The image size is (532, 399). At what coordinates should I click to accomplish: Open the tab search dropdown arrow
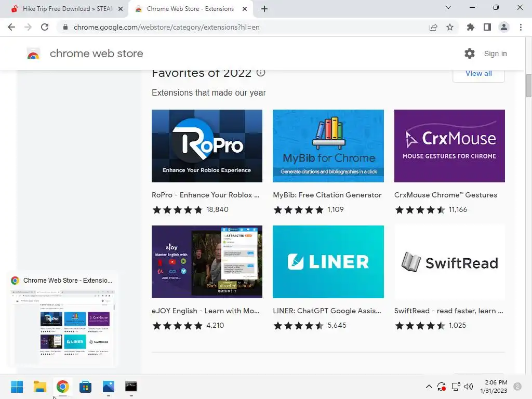[448, 7]
